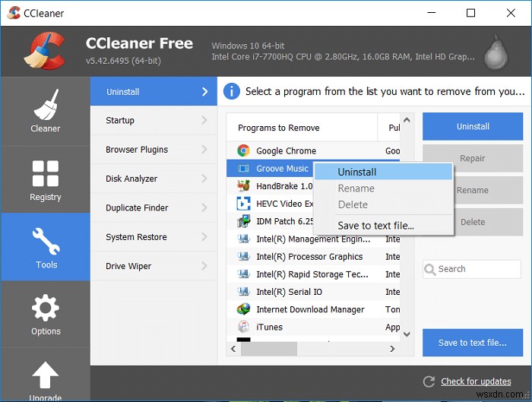The image size is (532, 402).
Task: Click the CCleaner title bar icon
Action: pyautogui.click(x=14, y=13)
